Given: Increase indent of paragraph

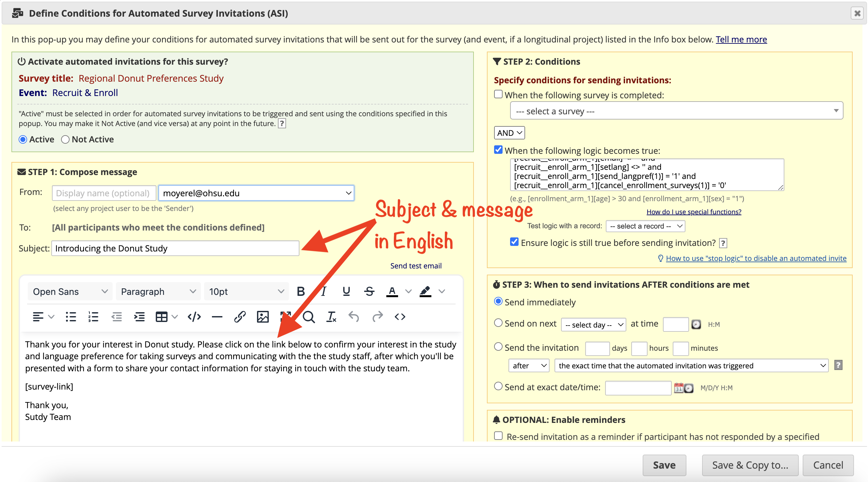Looking at the screenshot, I should pyautogui.click(x=139, y=317).
